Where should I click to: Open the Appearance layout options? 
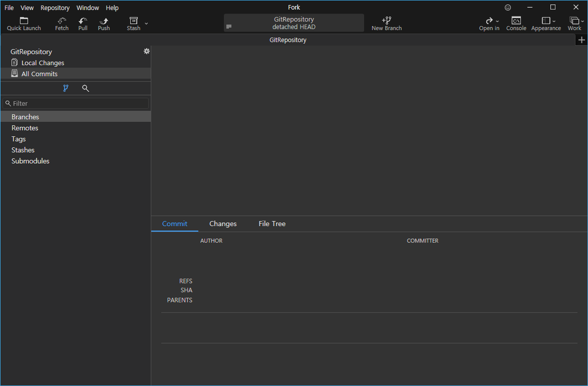(546, 21)
